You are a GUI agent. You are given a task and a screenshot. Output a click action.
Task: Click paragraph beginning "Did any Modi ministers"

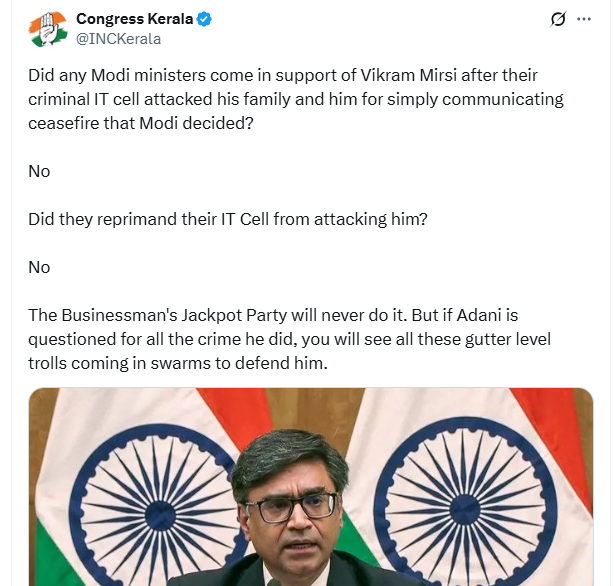tap(296, 99)
